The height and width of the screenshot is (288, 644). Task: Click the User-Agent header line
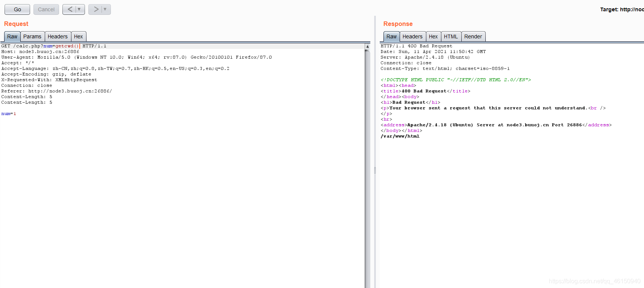[x=136, y=57]
